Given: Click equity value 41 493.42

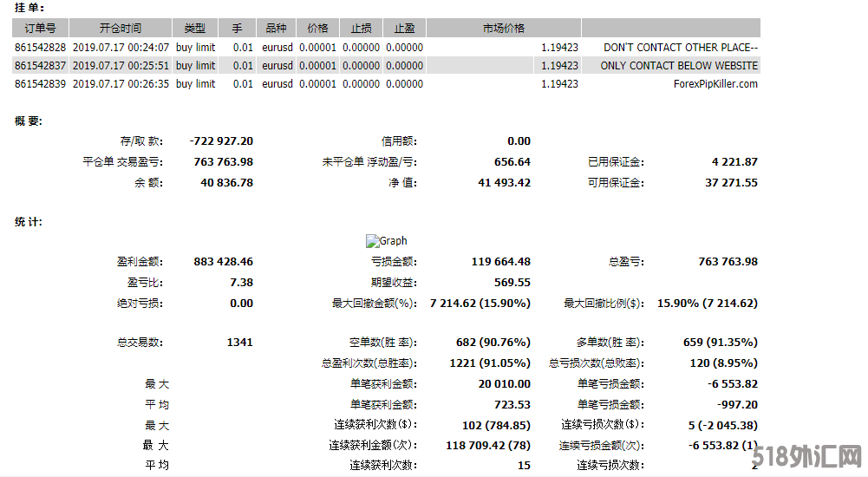Looking at the screenshot, I should pyautogui.click(x=505, y=183).
